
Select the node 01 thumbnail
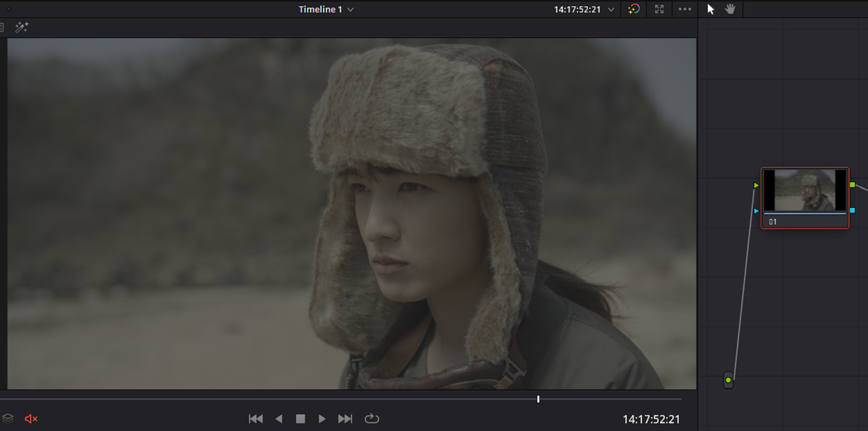point(805,190)
